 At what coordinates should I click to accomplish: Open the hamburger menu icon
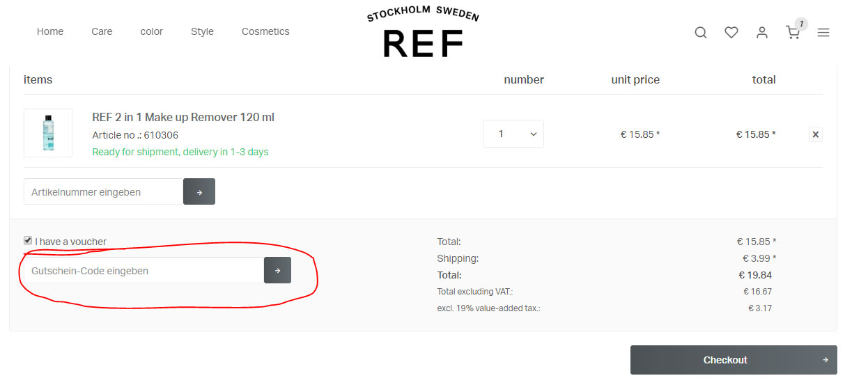click(823, 33)
